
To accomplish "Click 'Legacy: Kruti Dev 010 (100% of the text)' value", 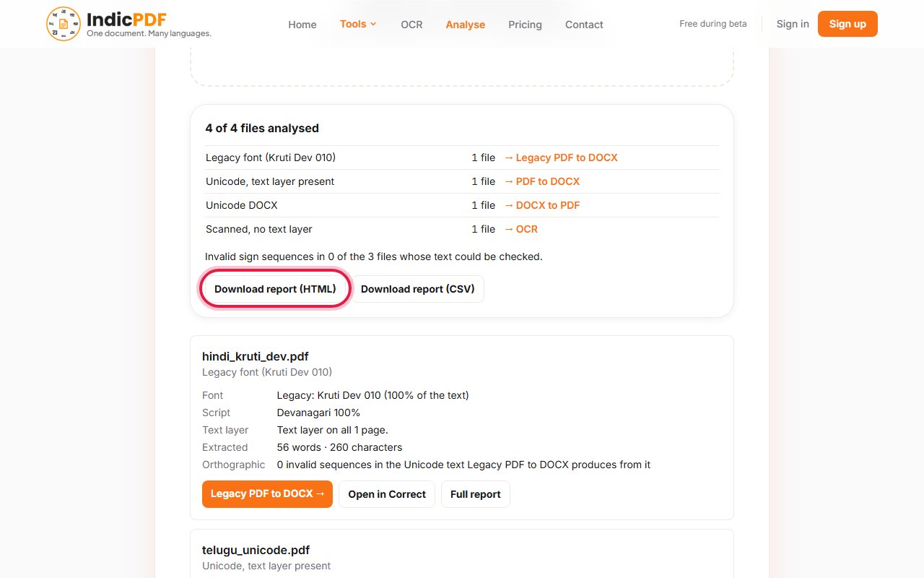I will (x=373, y=395).
